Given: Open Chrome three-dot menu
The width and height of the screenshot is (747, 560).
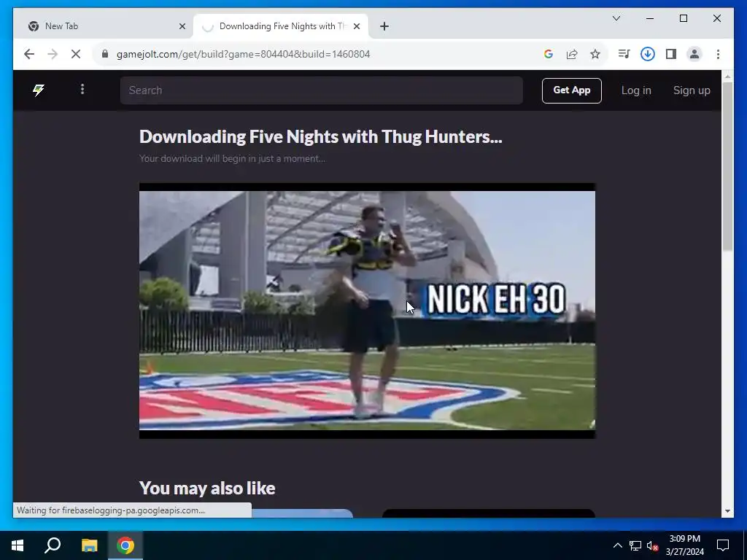Looking at the screenshot, I should pyautogui.click(x=718, y=54).
